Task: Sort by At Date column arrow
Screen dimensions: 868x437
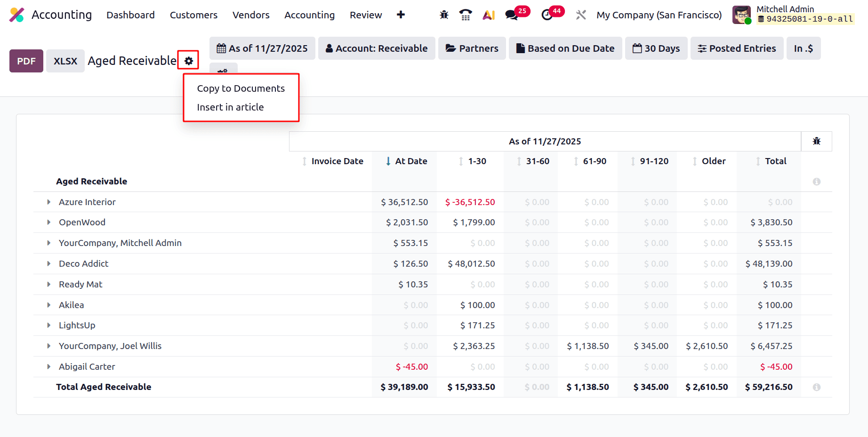Action: point(388,161)
